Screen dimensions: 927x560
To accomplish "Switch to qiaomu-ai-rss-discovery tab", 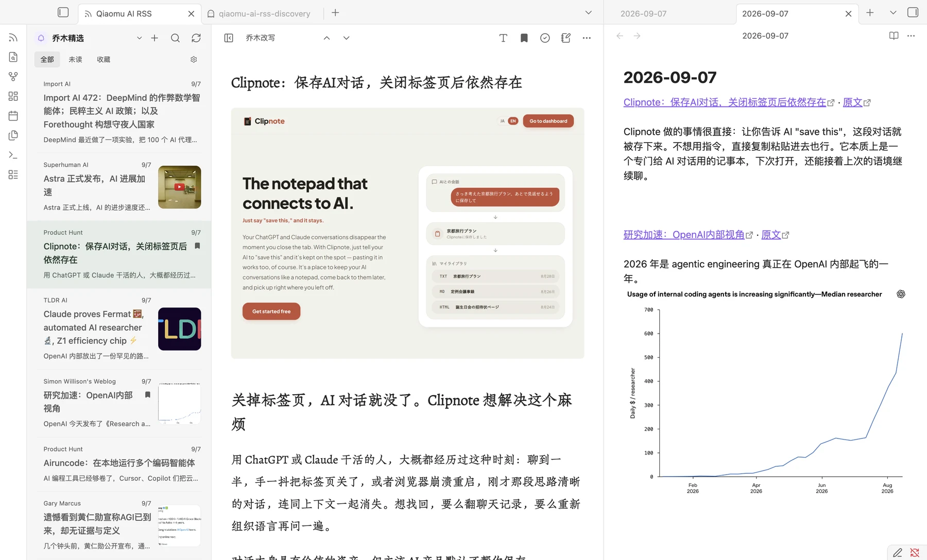I will [264, 13].
